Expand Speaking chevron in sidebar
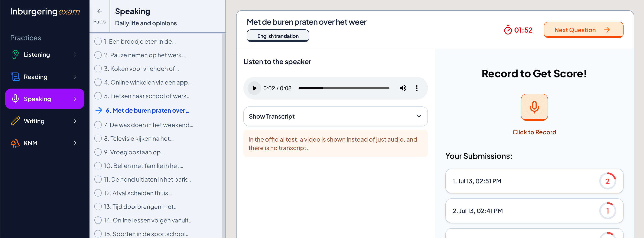This screenshot has width=644, height=238. point(75,99)
